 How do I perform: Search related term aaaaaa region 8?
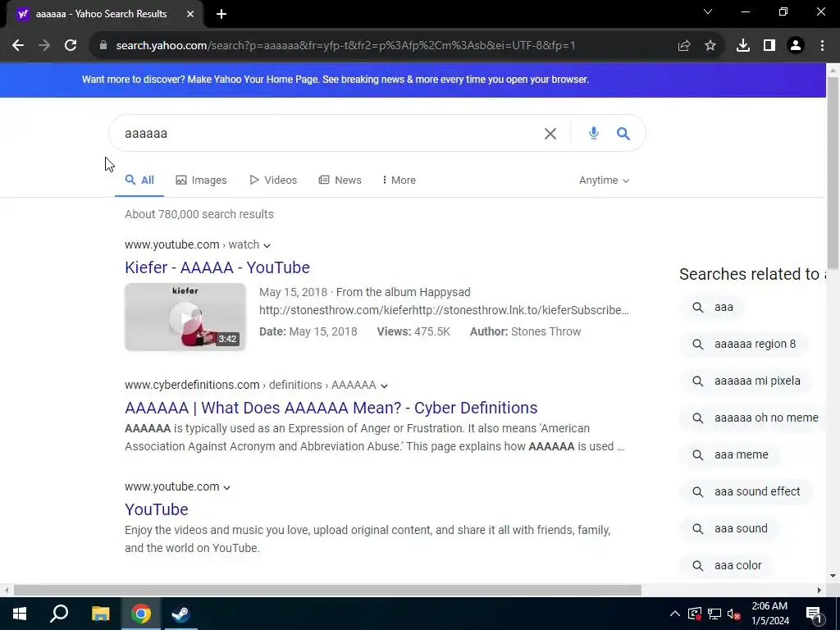point(744,344)
